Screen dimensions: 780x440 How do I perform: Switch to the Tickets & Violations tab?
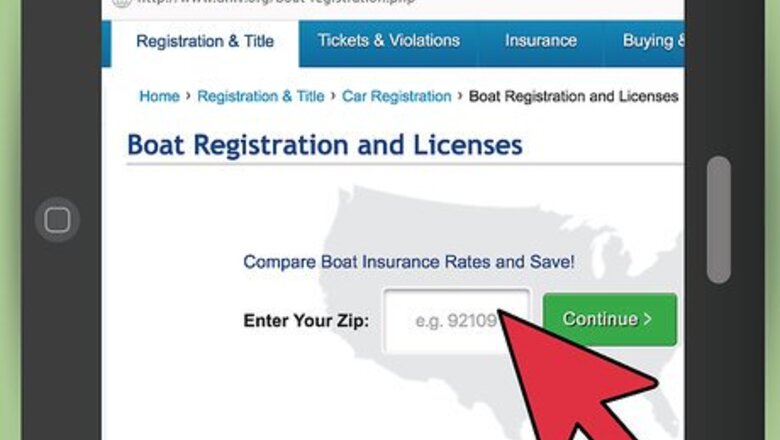(388, 41)
